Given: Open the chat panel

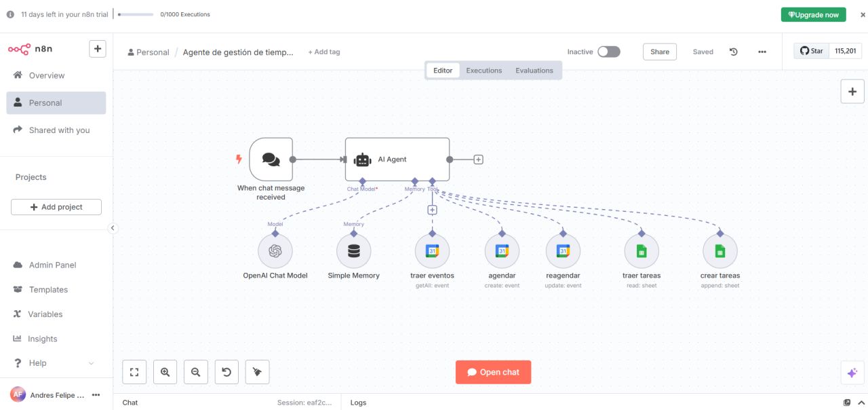Looking at the screenshot, I should [x=493, y=372].
